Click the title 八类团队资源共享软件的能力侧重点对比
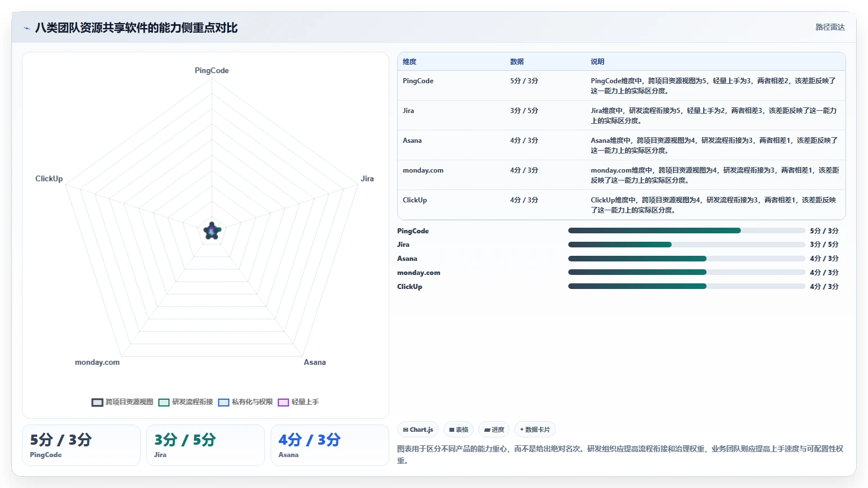The height and width of the screenshot is (488, 868). (x=136, y=28)
